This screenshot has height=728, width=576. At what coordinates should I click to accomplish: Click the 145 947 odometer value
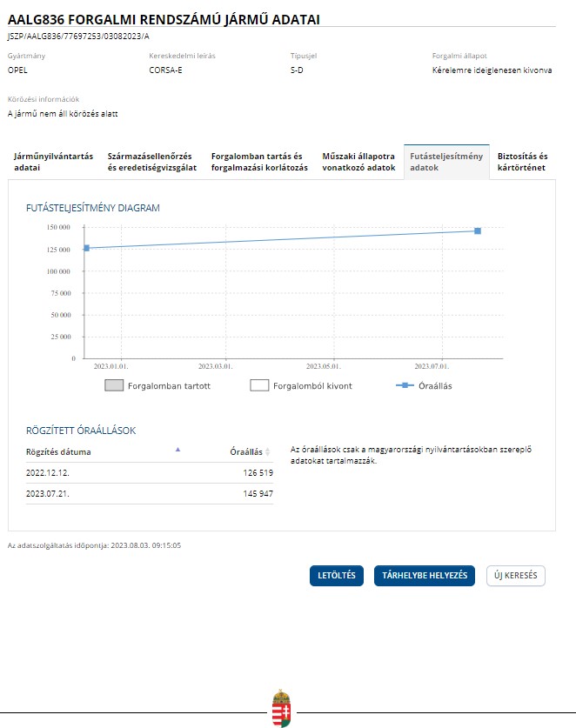(258, 493)
